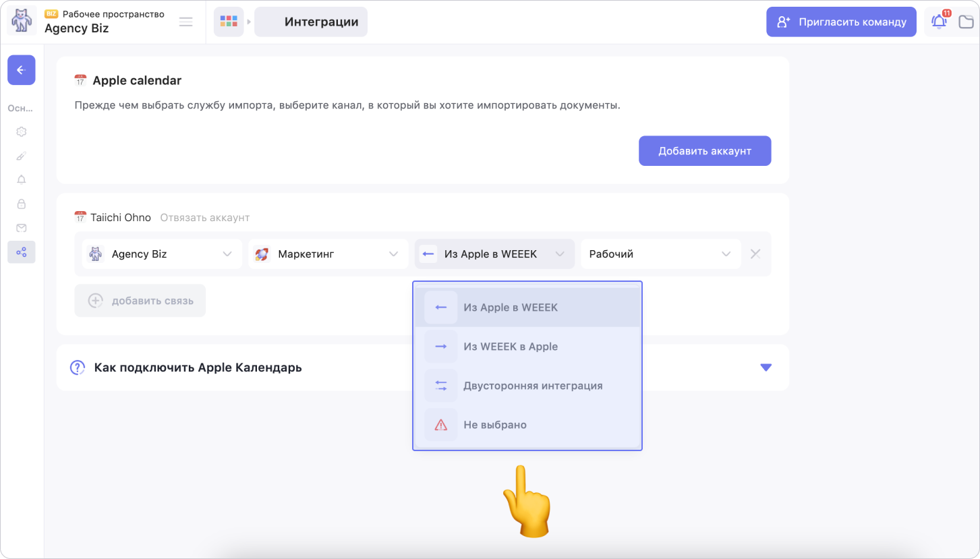Select the integrations share icon in sidebar
The image size is (980, 559).
(22, 252)
